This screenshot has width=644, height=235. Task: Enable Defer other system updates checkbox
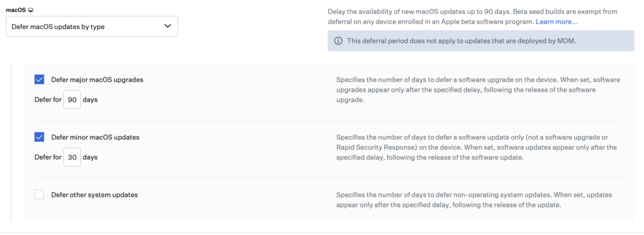pyautogui.click(x=39, y=195)
